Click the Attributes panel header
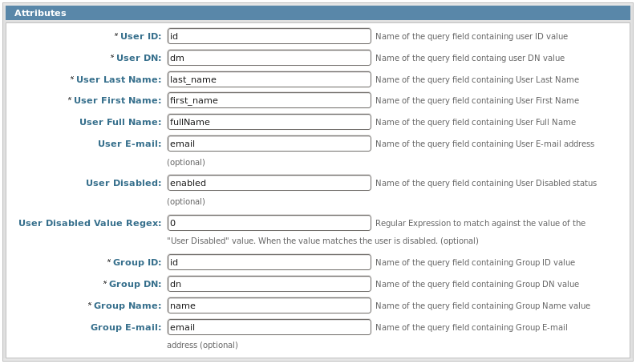Viewport: 636px width, 364px height. (x=318, y=13)
